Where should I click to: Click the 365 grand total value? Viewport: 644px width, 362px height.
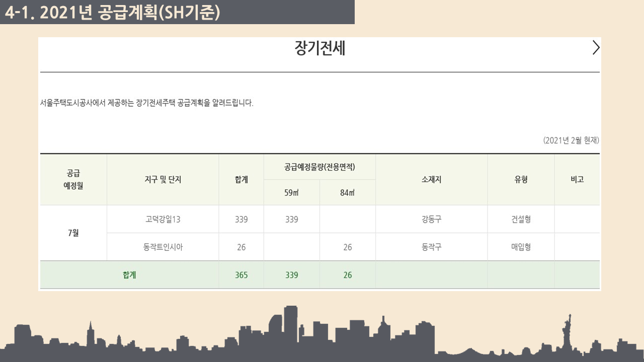click(x=241, y=275)
